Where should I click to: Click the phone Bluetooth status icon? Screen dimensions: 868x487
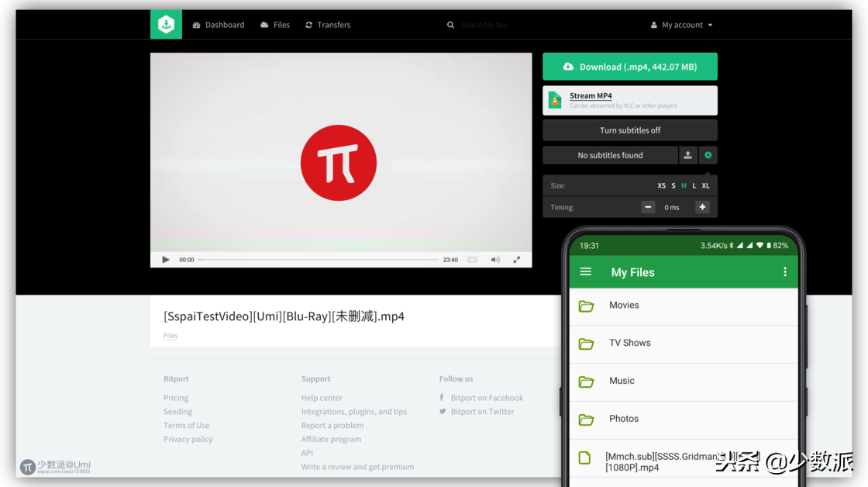[732, 246]
